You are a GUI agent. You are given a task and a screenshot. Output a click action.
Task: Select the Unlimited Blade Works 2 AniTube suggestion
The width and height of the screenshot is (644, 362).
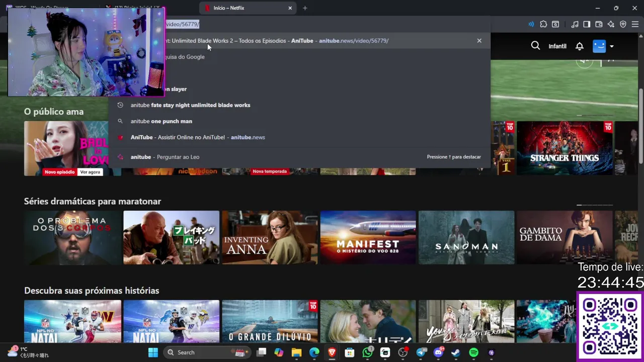coord(299,41)
